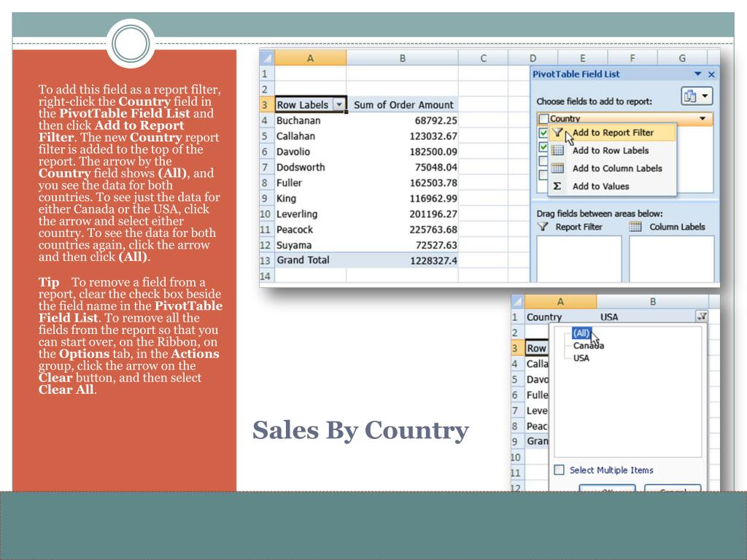The height and width of the screenshot is (560, 747).
Task: Click the select-all corner of the top worksheet
Action: pyautogui.click(x=267, y=58)
